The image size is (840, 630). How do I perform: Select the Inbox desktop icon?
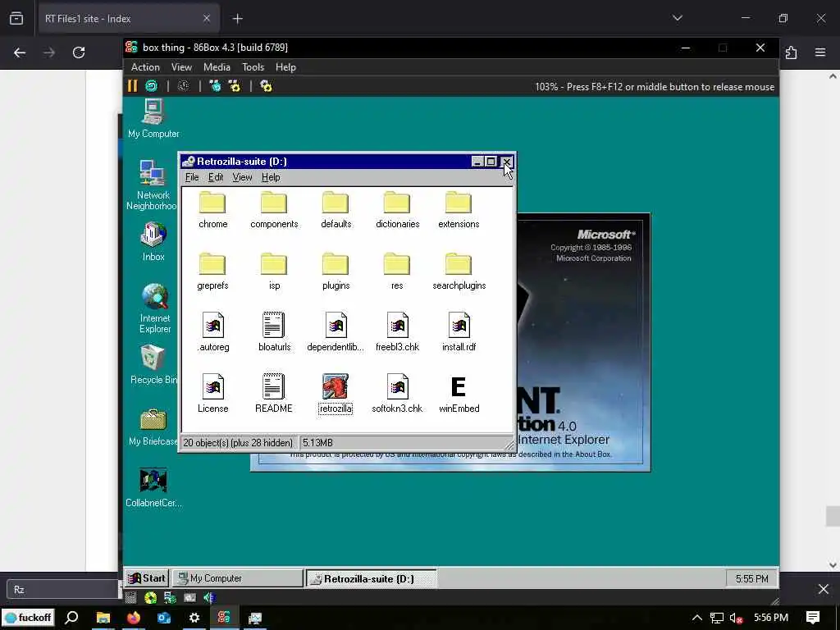153,242
